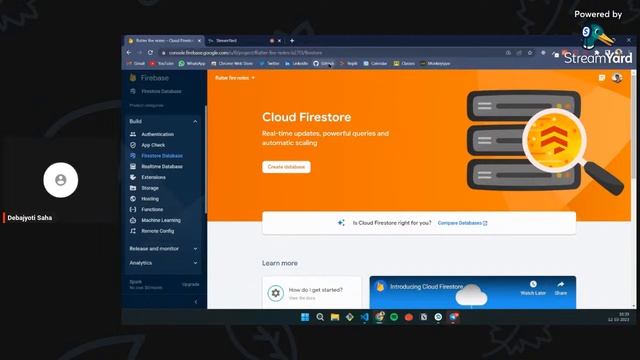Open a new browser tab
The width and height of the screenshot is (640, 360).
[x=292, y=41]
